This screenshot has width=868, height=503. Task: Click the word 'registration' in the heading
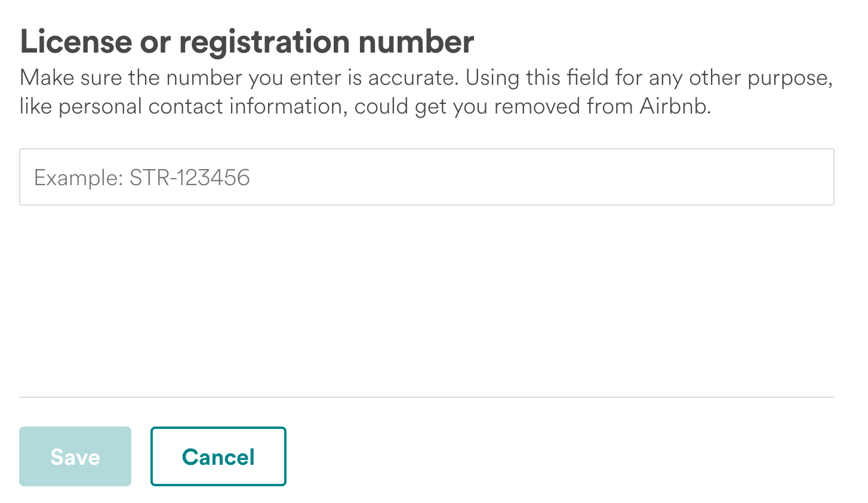[263, 41]
